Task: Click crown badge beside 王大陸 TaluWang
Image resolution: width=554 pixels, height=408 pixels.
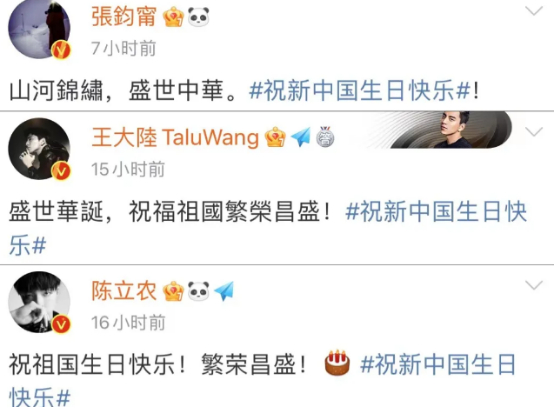Action: pyautogui.click(x=275, y=137)
